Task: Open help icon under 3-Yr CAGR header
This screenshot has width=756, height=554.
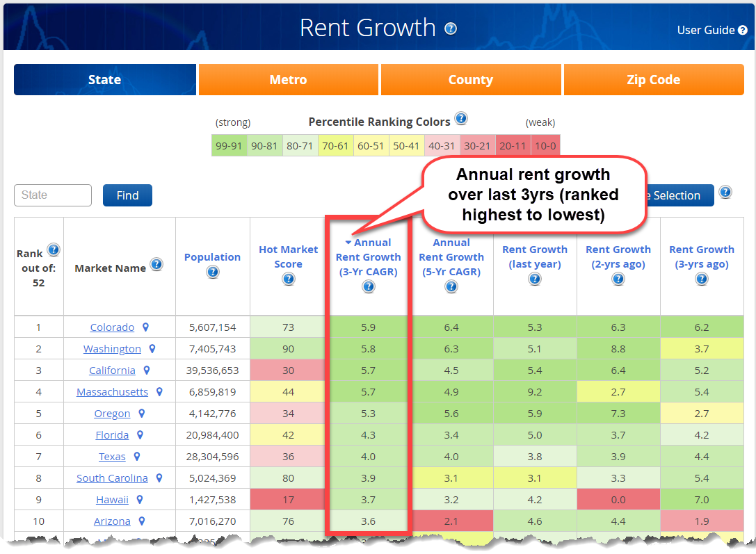Action: tap(369, 286)
